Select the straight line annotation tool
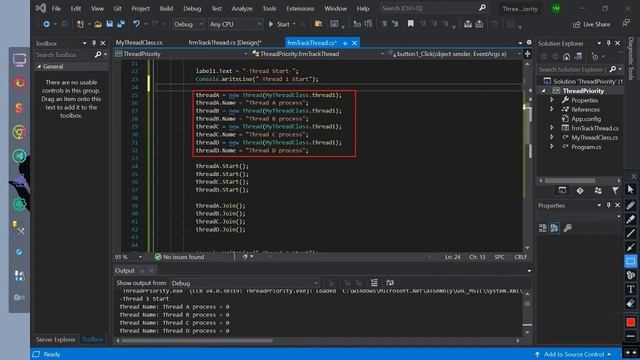The image size is (640, 360). coord(631,233)
